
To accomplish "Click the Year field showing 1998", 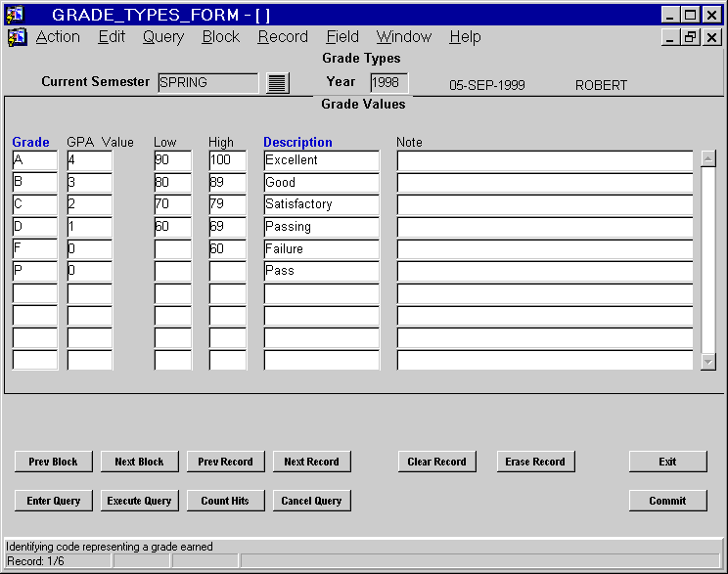I will click(x=389, y=83).
